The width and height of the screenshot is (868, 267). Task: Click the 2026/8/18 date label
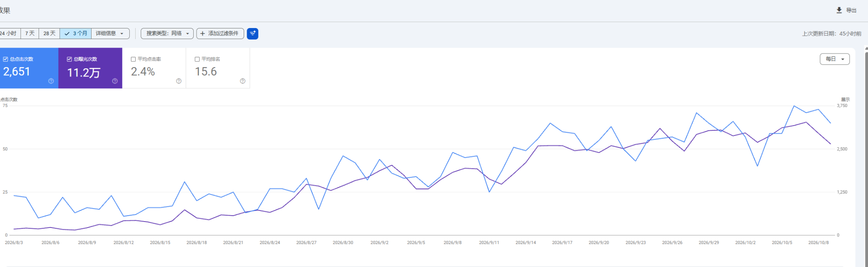197,243
